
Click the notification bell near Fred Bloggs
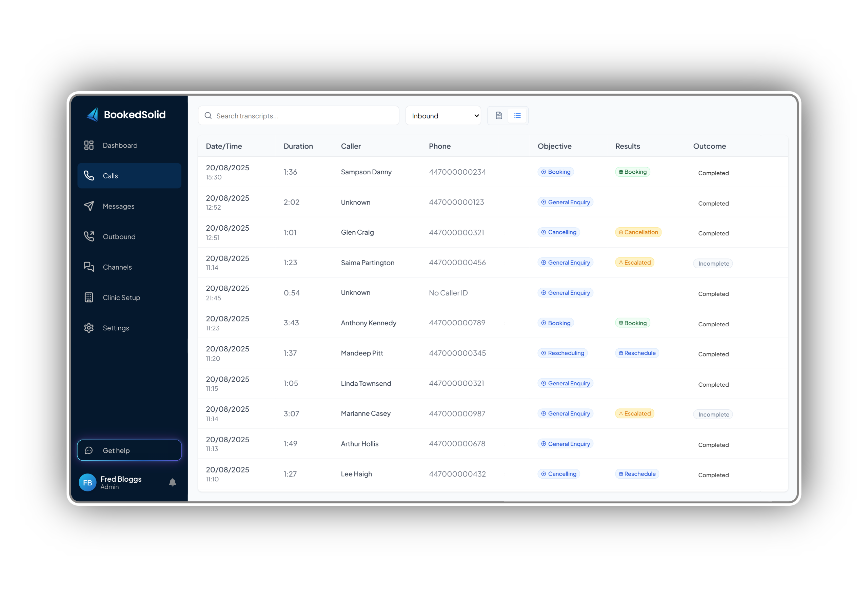click(x=172, y=482)
